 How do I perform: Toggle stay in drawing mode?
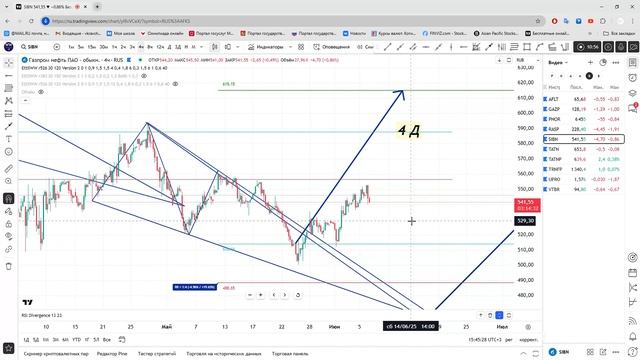tap(9, 211)
